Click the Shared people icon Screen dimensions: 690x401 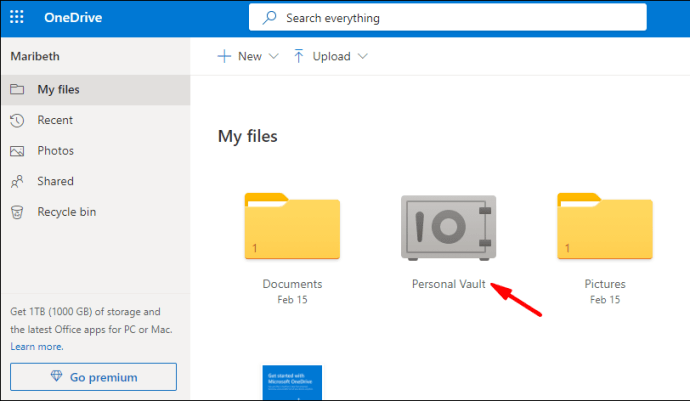[17, 182]
